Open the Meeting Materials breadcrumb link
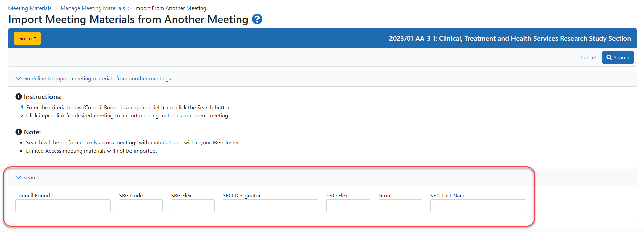 (x=30, y=8)
